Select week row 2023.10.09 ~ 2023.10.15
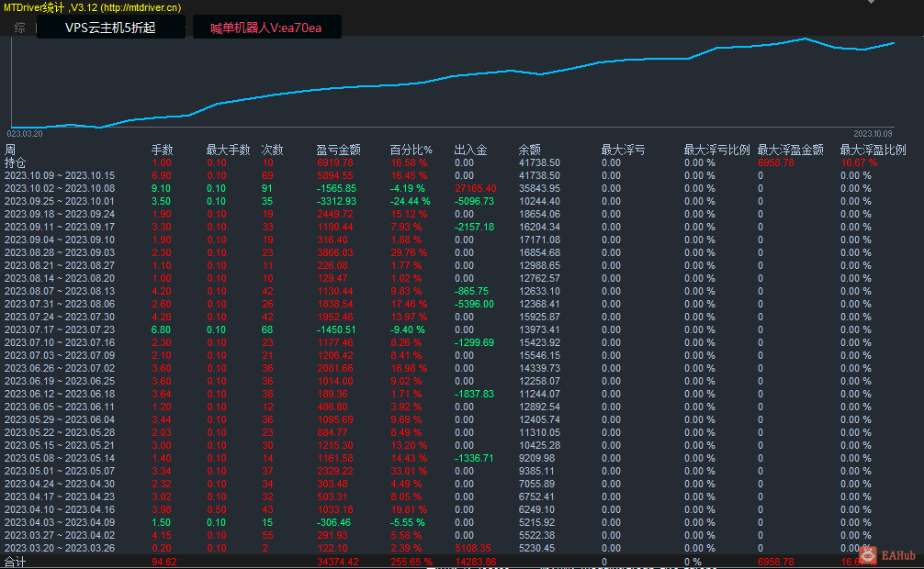 [x=60, y=175]
